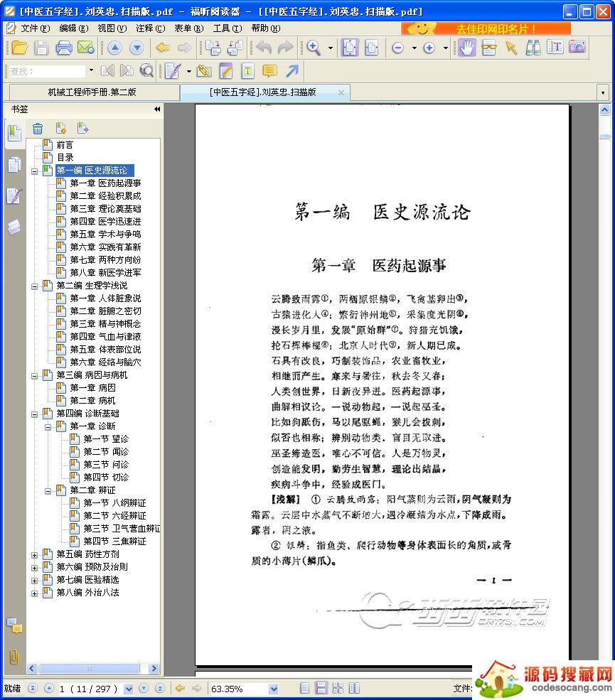The height and width of the screenshot is (700, 615).
Task: Select the Fit Width view icon
Action: pyautogui.click(x=372, y=48)
